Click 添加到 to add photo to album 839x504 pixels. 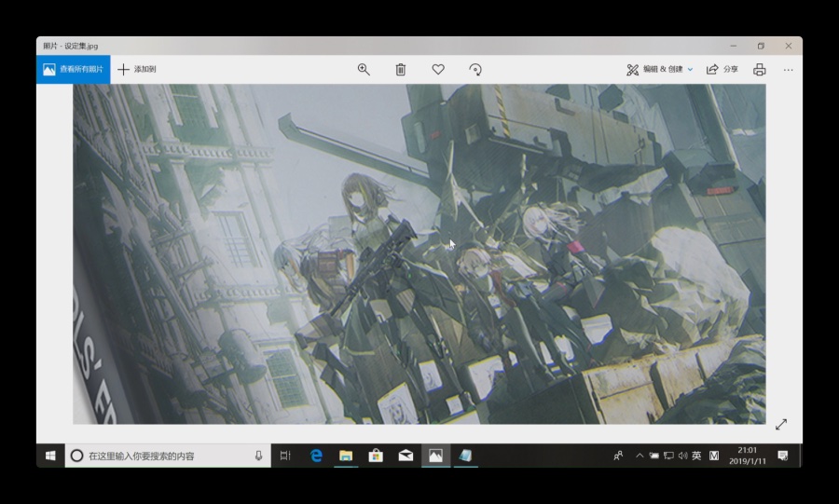click(x=137, y=70)
